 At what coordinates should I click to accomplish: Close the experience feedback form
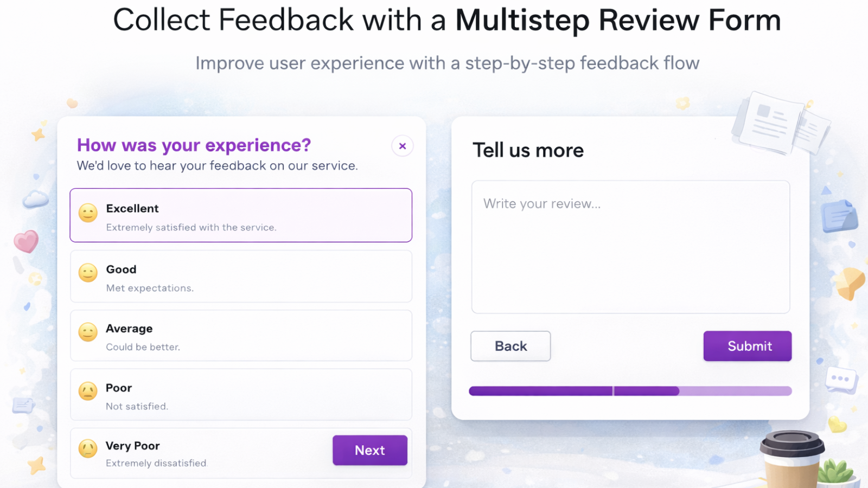(402, 146)
